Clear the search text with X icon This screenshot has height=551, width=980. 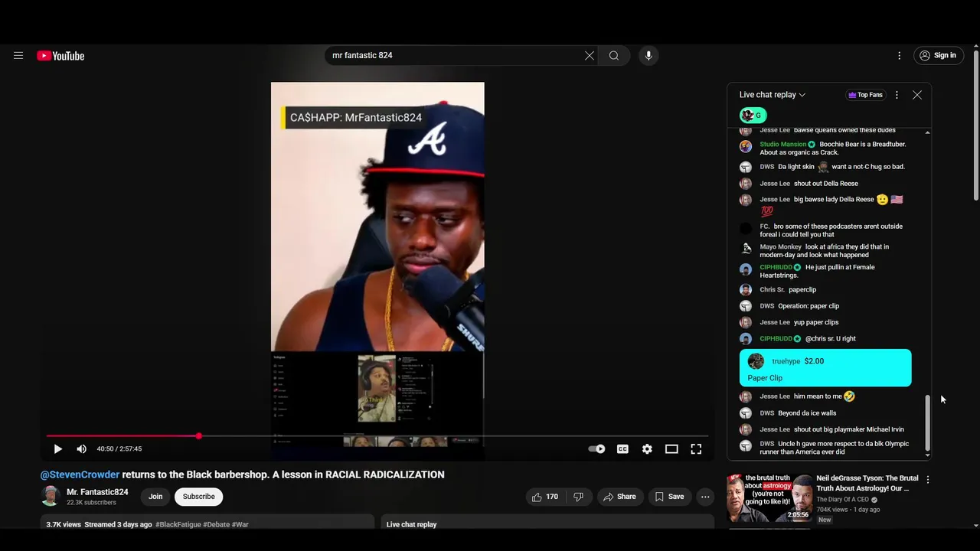(590, 55)
